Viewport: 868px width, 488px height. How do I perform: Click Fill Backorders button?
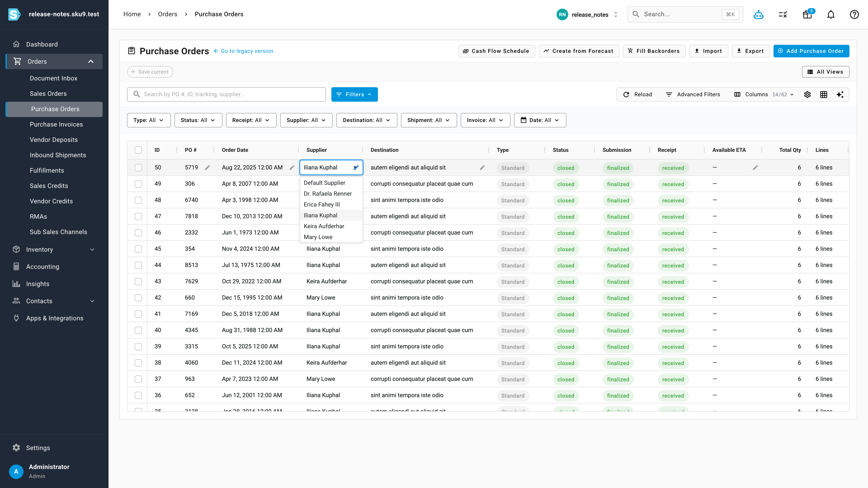pyautogui.click(x=654, y=51)
